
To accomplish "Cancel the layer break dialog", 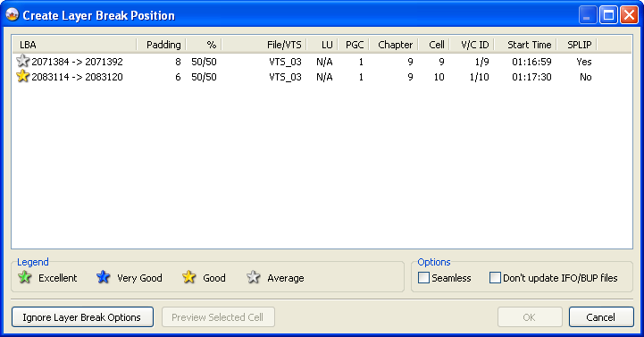I will coord(601,317).
